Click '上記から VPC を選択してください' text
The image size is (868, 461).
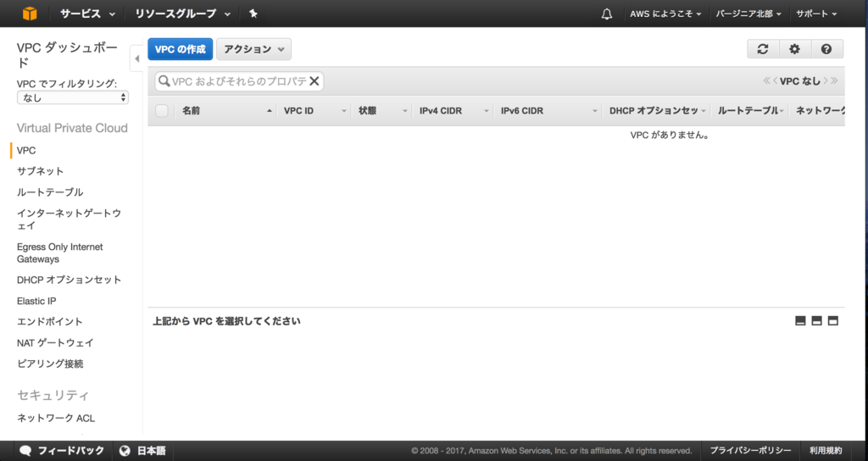(x=226, y=321)
